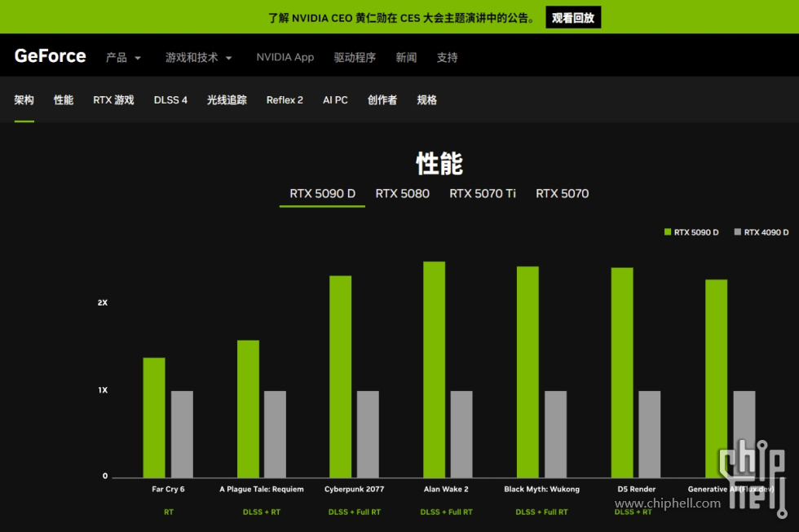Select the RTX 5090 D performance tab
Viewport: 799px width, 532px height.
coord(323,194)
